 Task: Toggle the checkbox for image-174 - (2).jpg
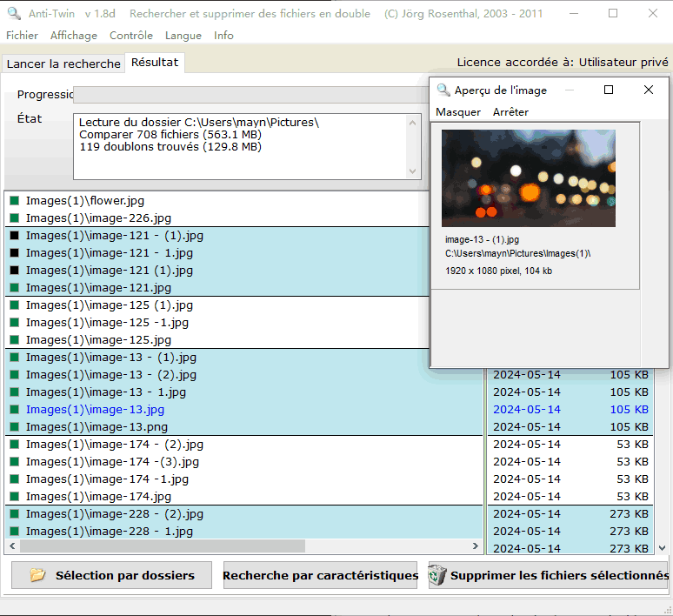(x=15, y=445)
